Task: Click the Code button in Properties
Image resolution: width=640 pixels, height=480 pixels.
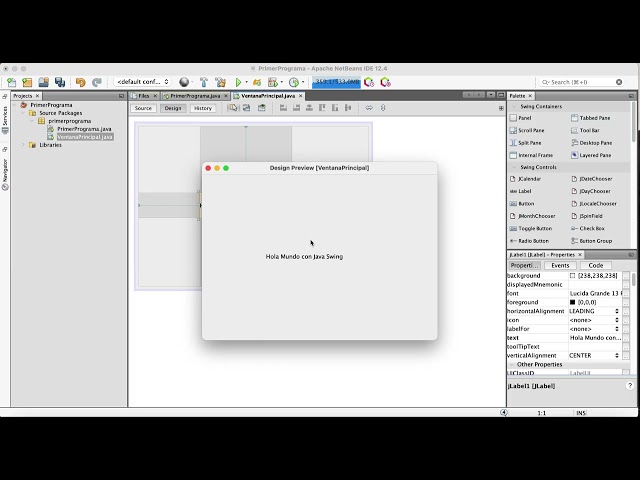Action: pyautogui.click(x=596, y=265)
